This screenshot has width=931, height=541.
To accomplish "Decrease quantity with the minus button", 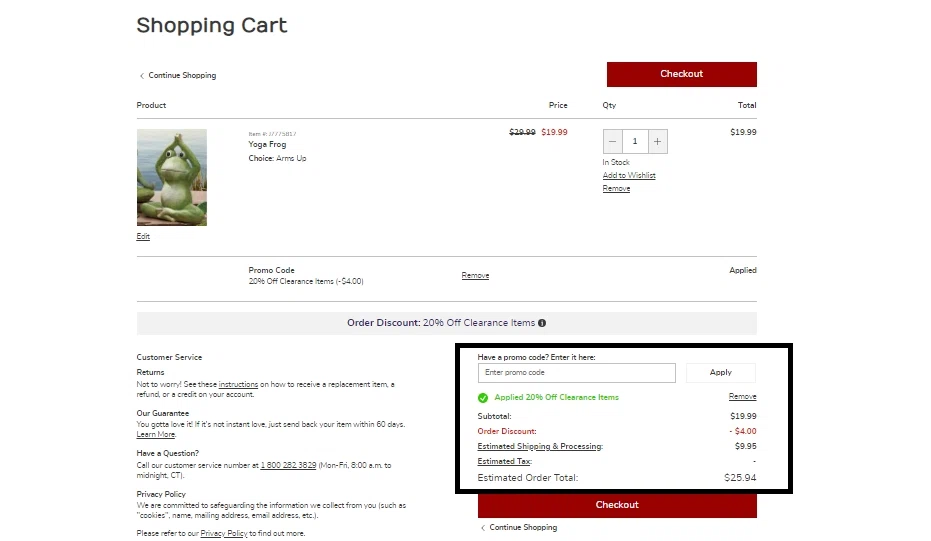I will 613,142.
